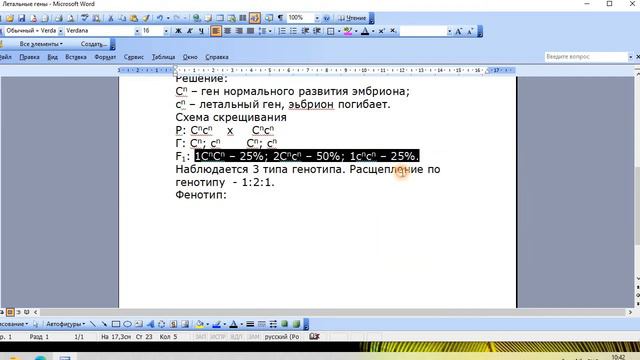Select the Line drawing tool

click(x=93, y=324)
